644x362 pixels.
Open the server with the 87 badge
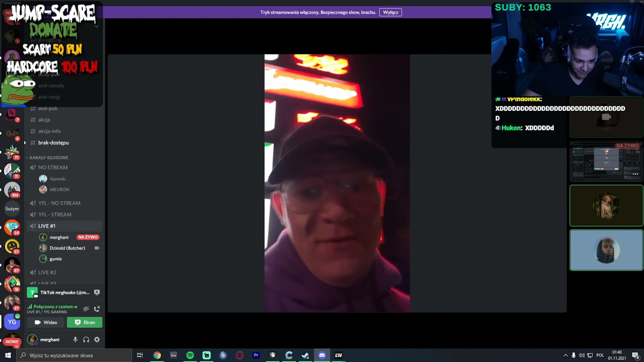(x=12, y=265)
